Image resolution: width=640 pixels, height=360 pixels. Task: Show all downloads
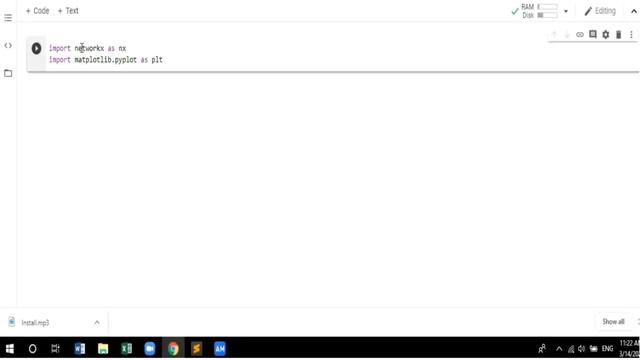613,322
